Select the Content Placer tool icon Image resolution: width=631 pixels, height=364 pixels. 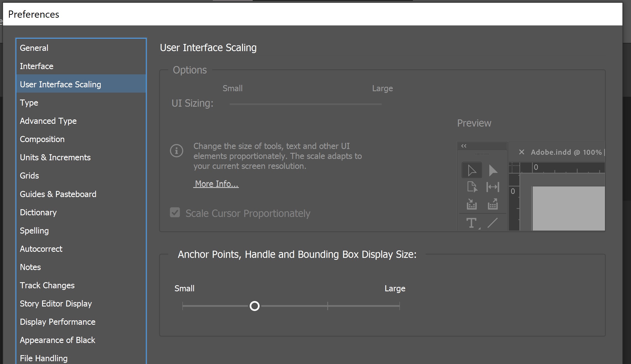[493, 205]
